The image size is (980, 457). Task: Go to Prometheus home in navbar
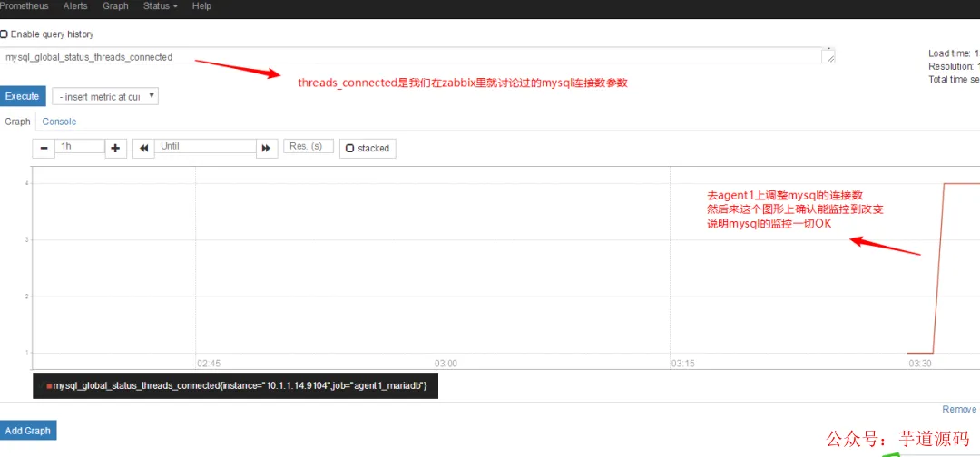(x=24, y=6)
